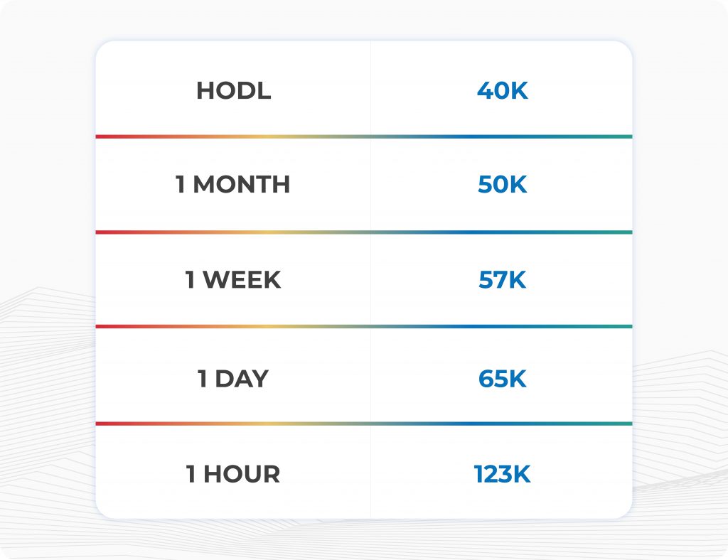Click the 1 HOUR row label
The image size is (728, 560).
click(x=233, y=474)
